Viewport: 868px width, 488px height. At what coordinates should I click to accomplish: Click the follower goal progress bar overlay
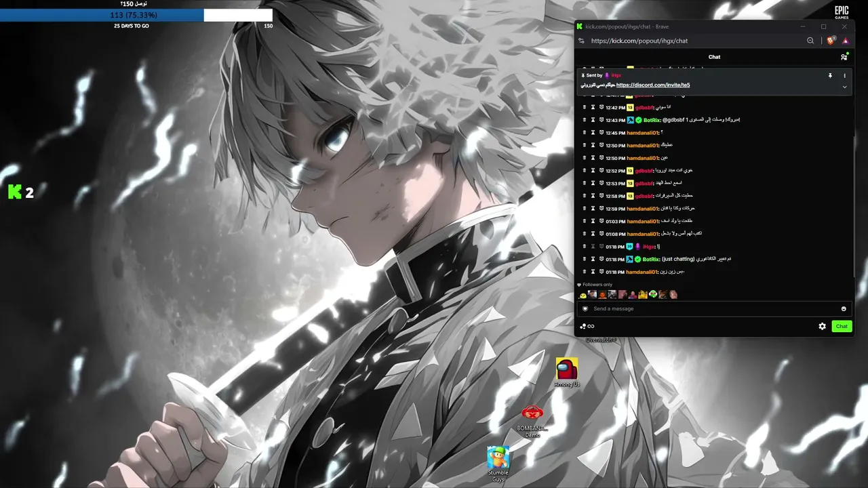click(x=136, y=15)
